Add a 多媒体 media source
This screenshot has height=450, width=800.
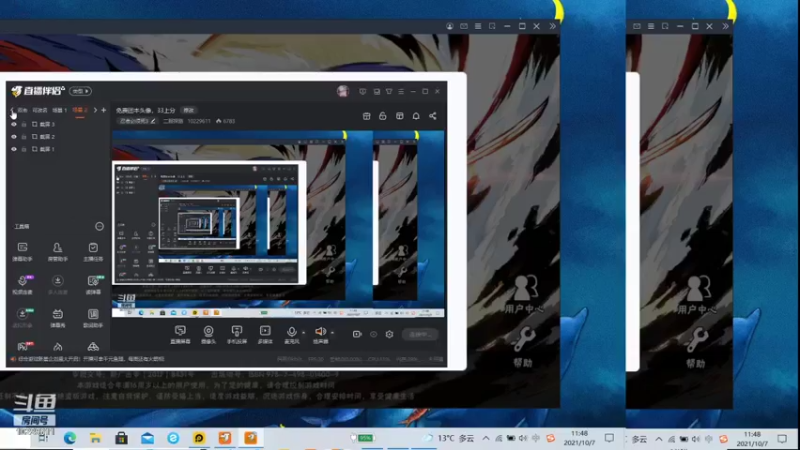pyautogui.click(x=265, y=335)
